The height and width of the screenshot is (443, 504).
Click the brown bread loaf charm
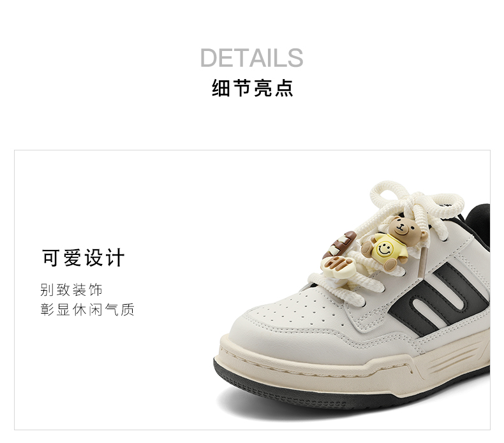[341, 244]
